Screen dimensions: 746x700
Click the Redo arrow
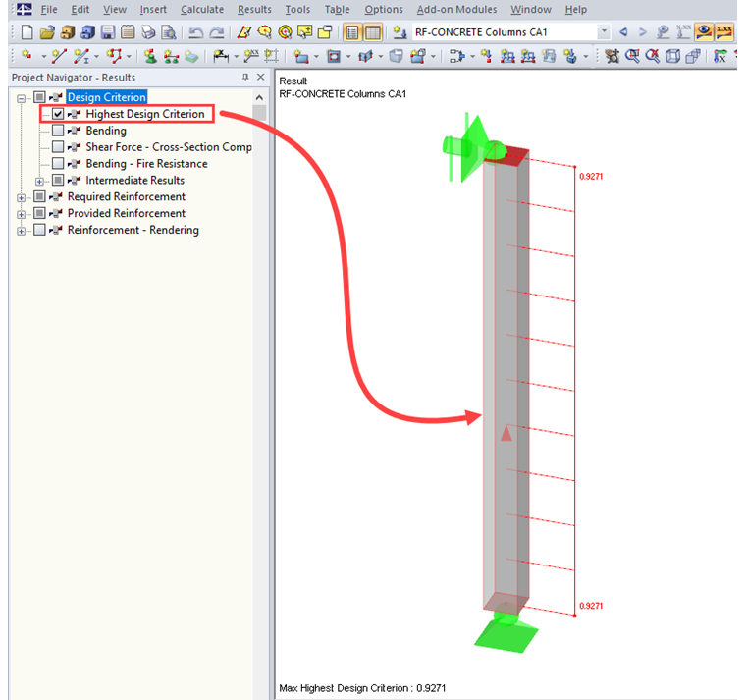coord(217,32)
